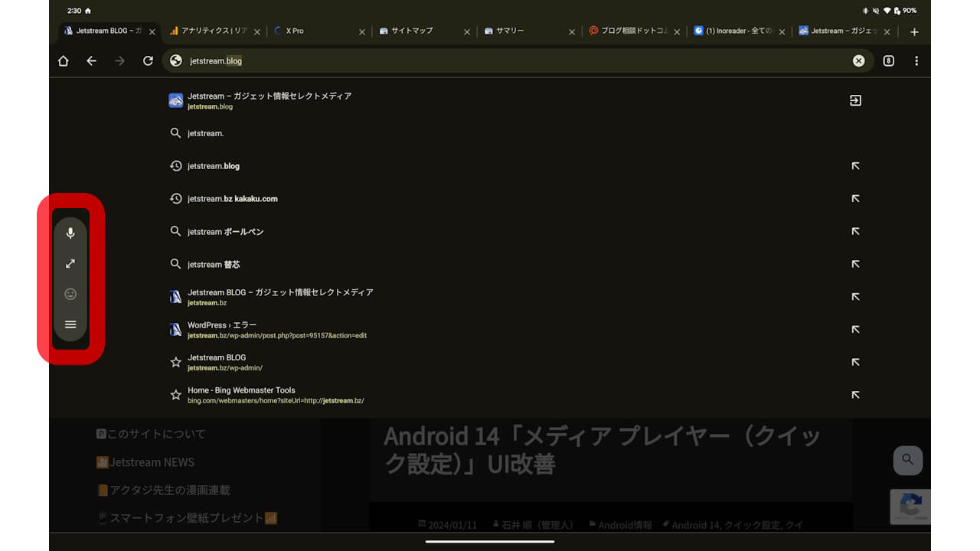Click the globe icon in address bar
980x551 pixels.
coord(176,60)
